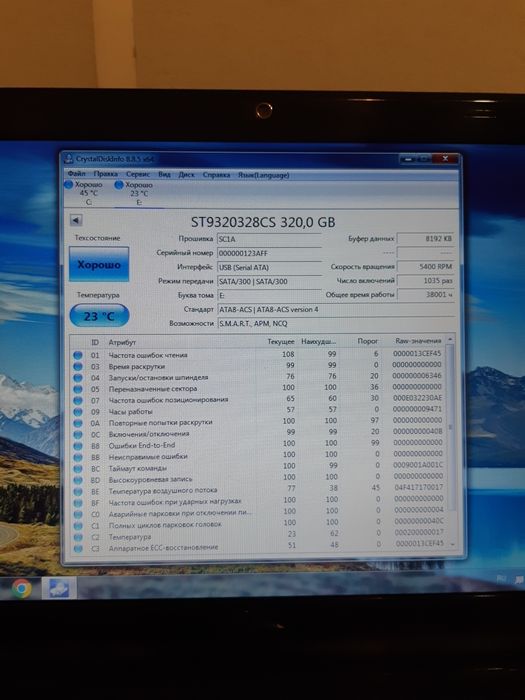Click the Прошивка field SC1A
The height and width of the screenshot is (700, 525).
pos(269,239)
